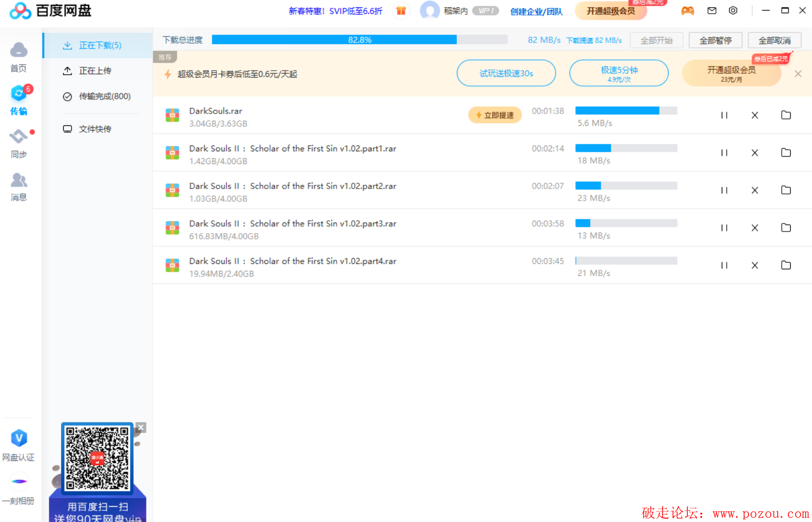The height and width of the screenshot is (522, 812).
Task: Open the 首页 home cloud icon
Action: click(19, 50)
